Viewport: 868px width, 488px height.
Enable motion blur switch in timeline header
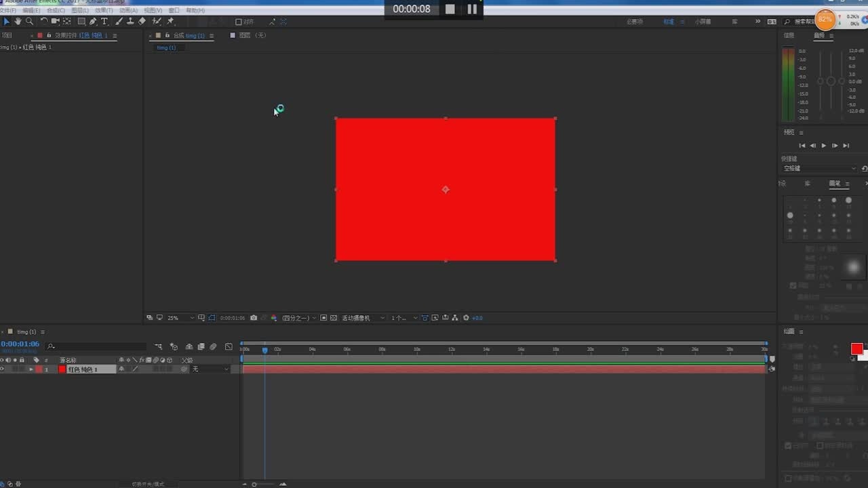[x=213, y=346]
